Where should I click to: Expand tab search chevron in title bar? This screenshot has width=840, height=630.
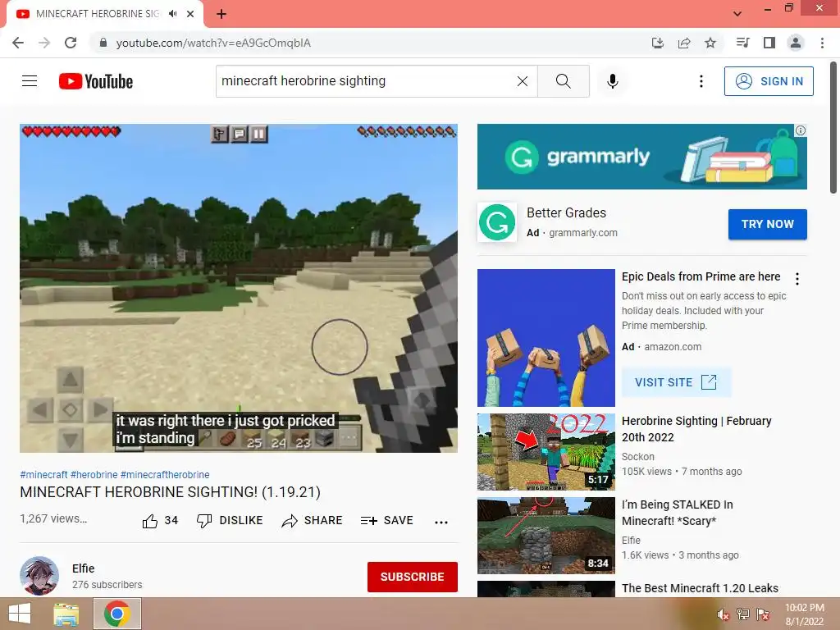pyautogui.click(x=737, y=14)
